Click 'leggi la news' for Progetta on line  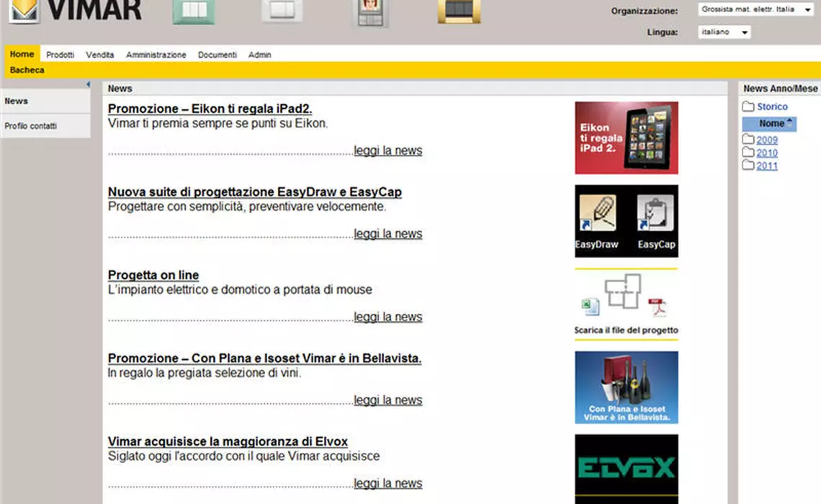[388, 317]
